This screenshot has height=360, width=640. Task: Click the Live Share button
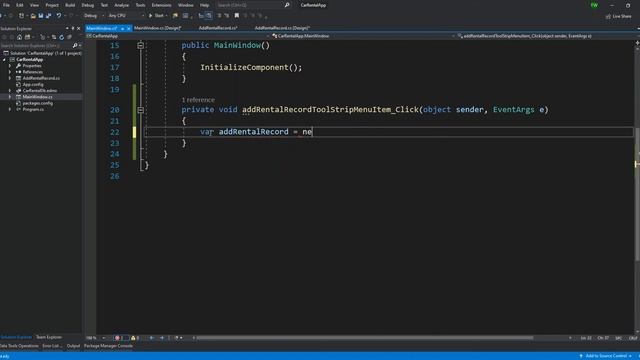click(618, 16)
